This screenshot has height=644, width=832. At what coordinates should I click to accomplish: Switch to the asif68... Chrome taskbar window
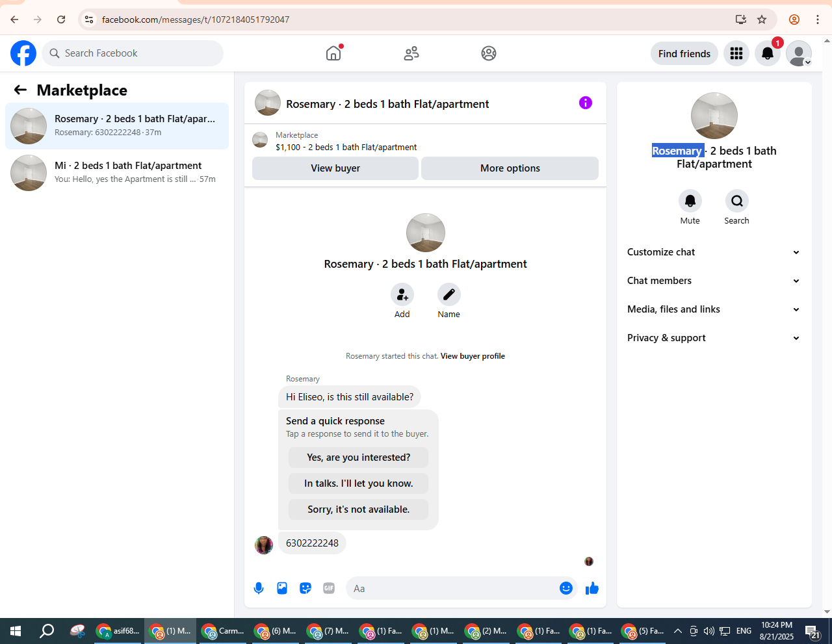point(117,631)
